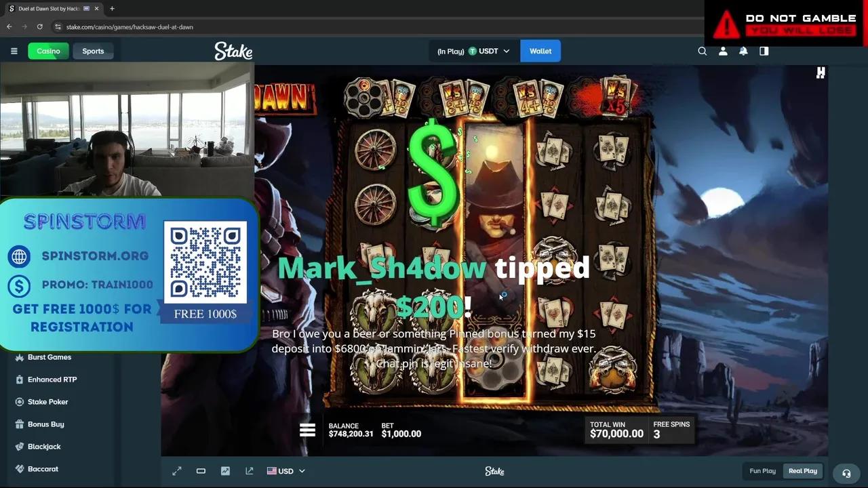Open the user profile icon

tap(723, 51)
